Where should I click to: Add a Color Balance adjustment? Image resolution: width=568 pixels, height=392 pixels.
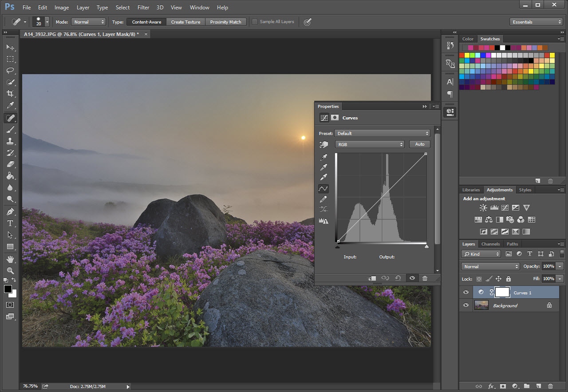point(489,219)
